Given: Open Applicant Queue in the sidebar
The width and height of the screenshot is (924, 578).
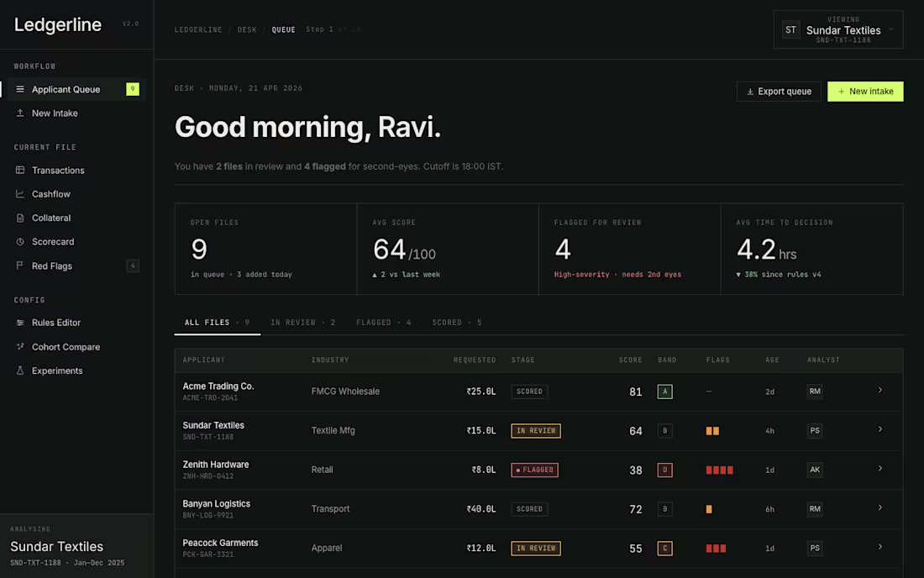Looking at the screenshot, I should (76, 90).
